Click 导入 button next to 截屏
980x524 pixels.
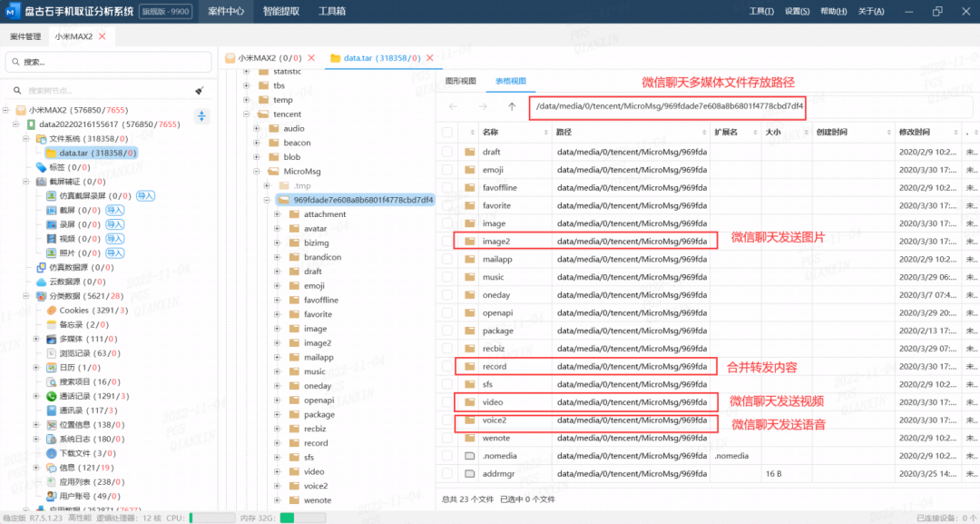114,210
